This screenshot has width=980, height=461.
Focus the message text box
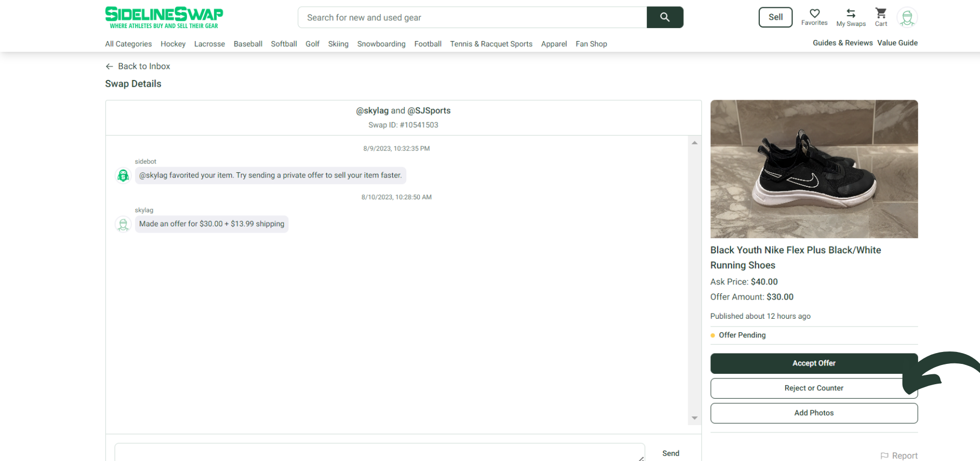380,452
